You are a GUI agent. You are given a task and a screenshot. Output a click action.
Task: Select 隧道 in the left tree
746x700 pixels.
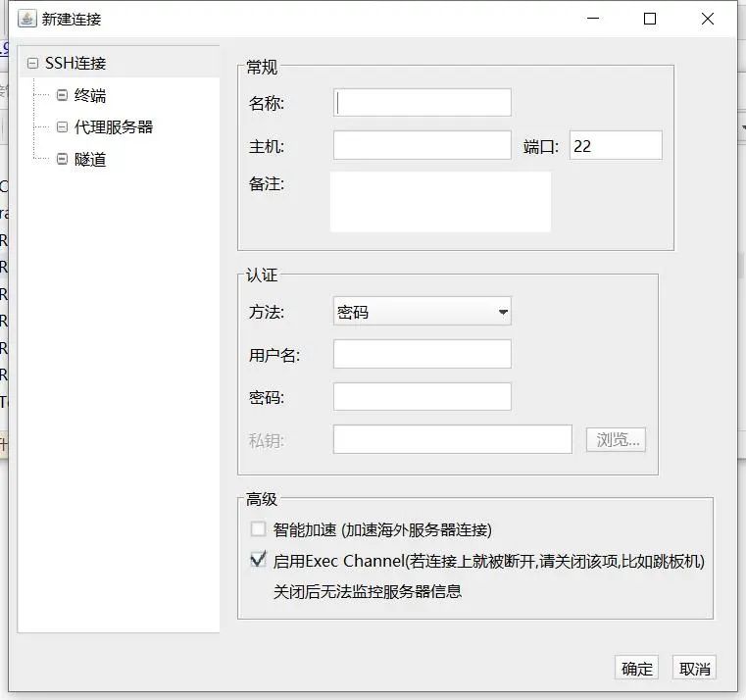(90, 159)
